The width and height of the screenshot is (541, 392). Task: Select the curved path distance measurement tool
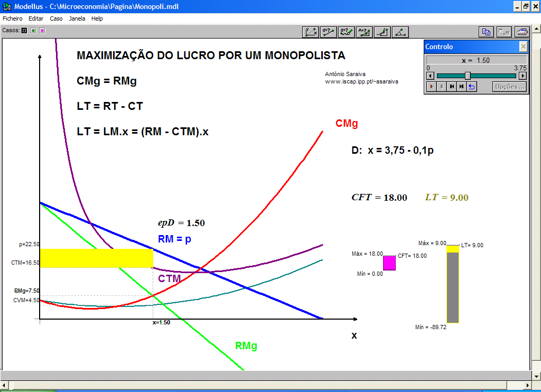(x=347, y=32)
